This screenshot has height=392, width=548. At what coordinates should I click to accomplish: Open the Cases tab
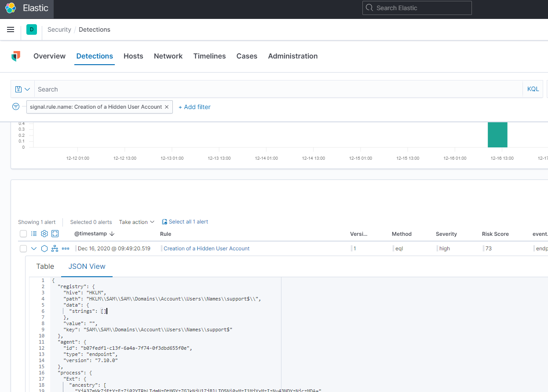[247, 56]
